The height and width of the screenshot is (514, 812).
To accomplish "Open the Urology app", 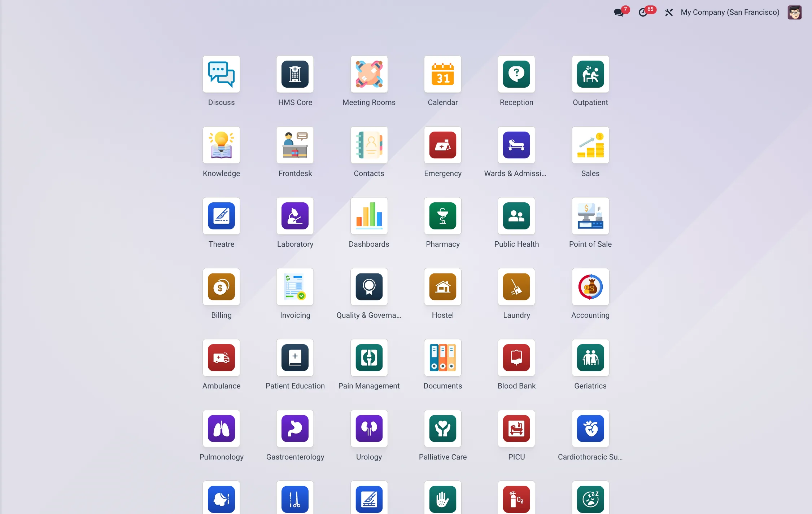I will 369,429.
